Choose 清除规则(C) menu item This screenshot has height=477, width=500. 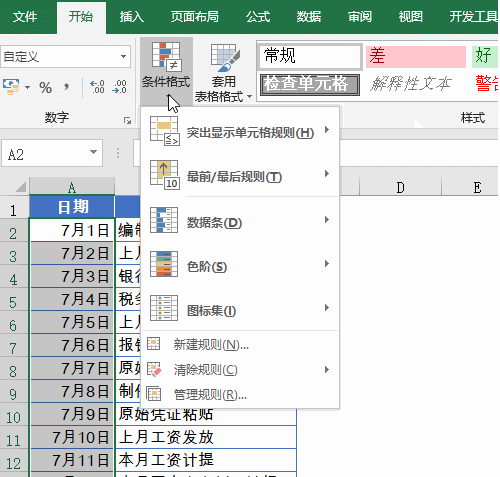coord(240,370)
